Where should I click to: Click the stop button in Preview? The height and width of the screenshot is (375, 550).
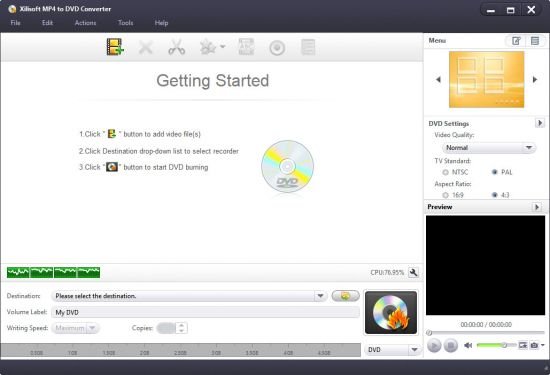coord(451,346)
